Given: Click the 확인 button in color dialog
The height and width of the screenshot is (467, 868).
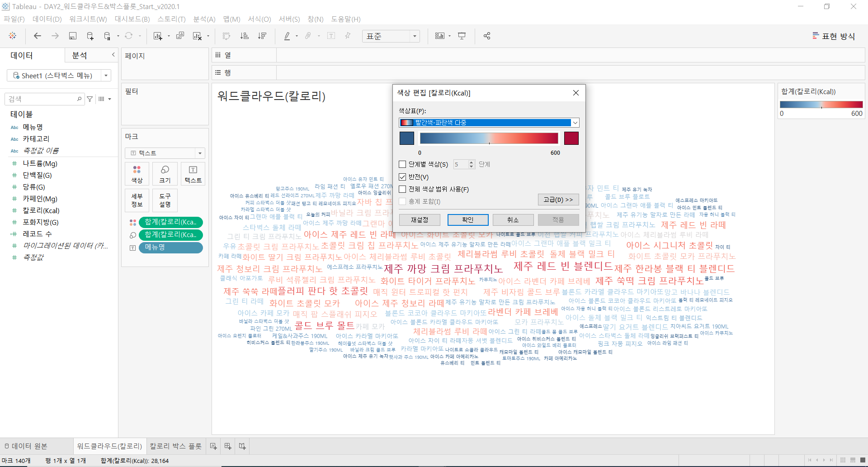Looking at the screenshot, I should (x=468, y=220).
